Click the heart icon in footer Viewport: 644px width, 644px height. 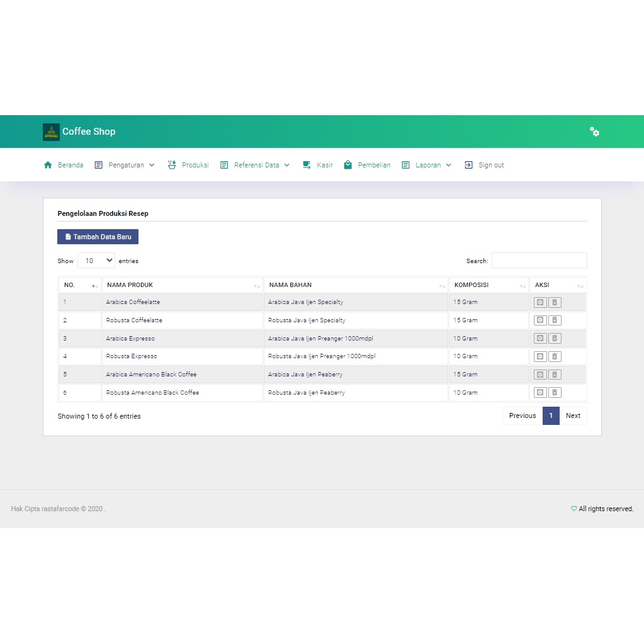click(573, 509)
